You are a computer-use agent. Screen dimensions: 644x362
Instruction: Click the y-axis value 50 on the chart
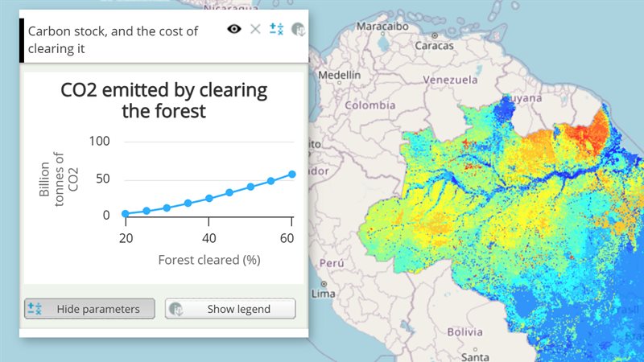103,179
